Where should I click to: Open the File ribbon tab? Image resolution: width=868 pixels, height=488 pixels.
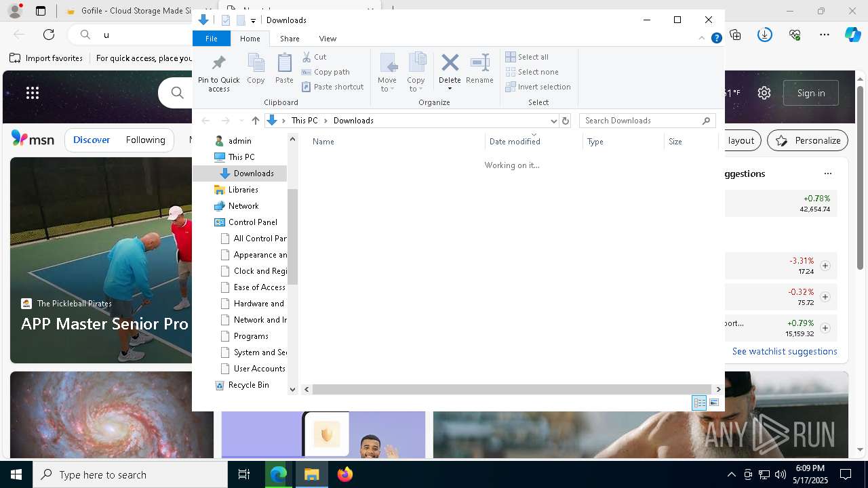pyautogui.click(x=212, y=39)
